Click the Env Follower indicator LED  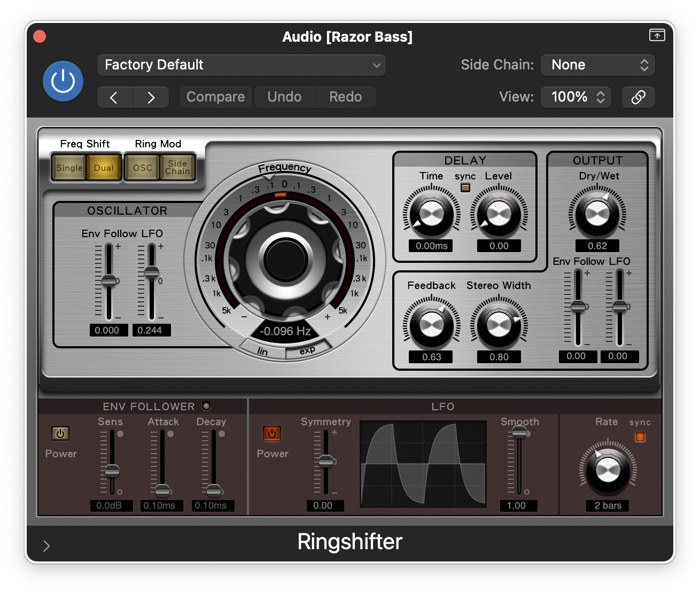click(206, 406)
